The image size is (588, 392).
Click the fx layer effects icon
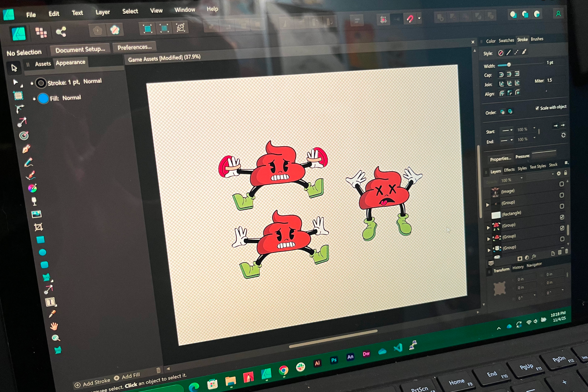coord(534,256)
